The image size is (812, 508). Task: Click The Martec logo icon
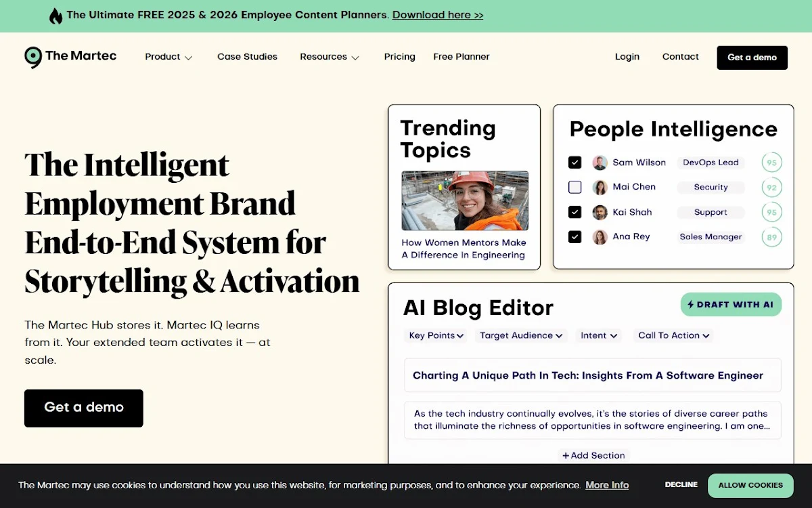[32, 58]
